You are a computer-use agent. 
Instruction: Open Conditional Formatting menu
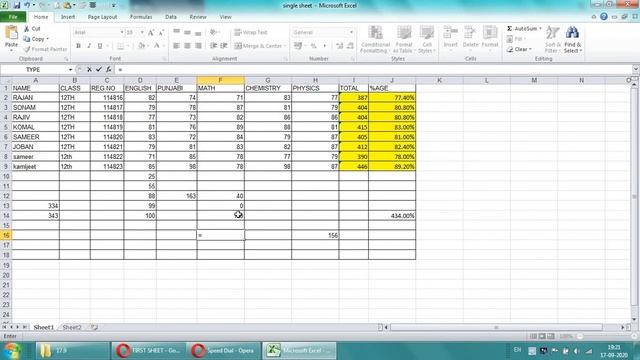coord(375,39)
